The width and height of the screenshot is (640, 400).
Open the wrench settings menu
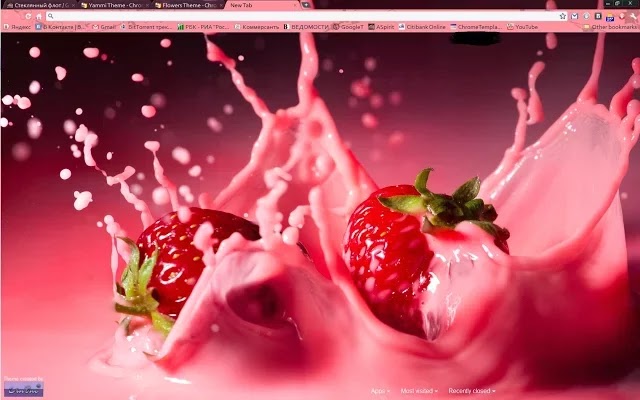pos(633,16)
